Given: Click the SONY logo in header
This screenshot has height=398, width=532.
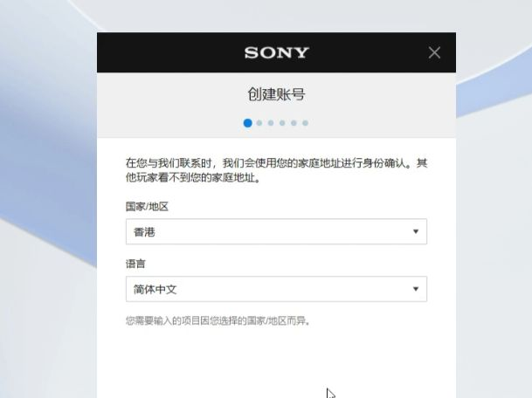Looking at the screenshot, I should (277, 52).
